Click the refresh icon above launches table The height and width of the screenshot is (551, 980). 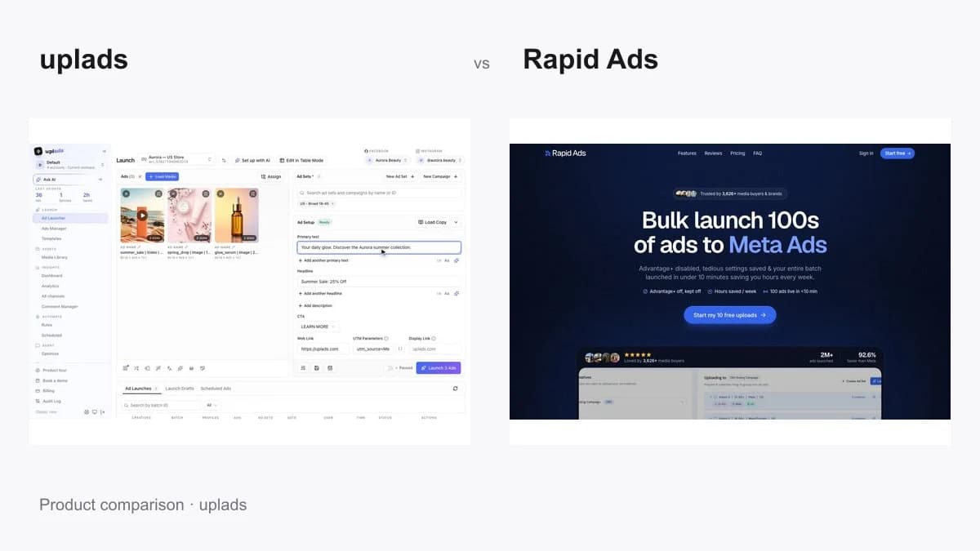pos(456,389)
